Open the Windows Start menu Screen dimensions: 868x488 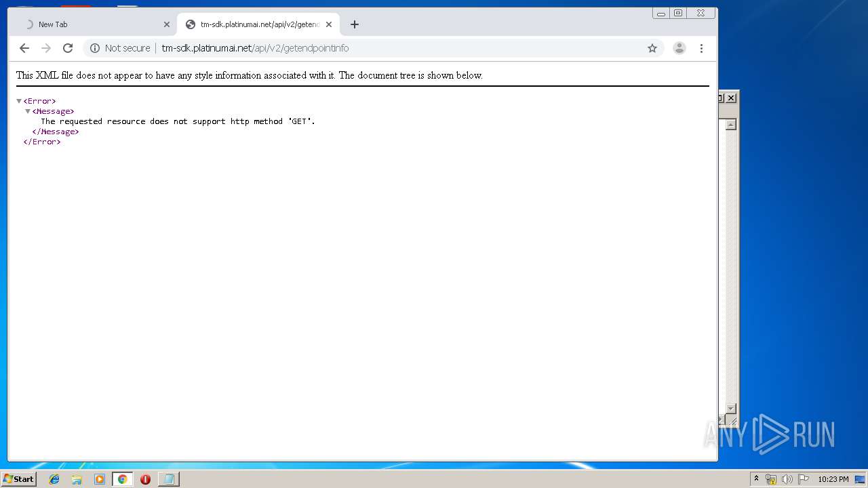click(x=18, y=479)
